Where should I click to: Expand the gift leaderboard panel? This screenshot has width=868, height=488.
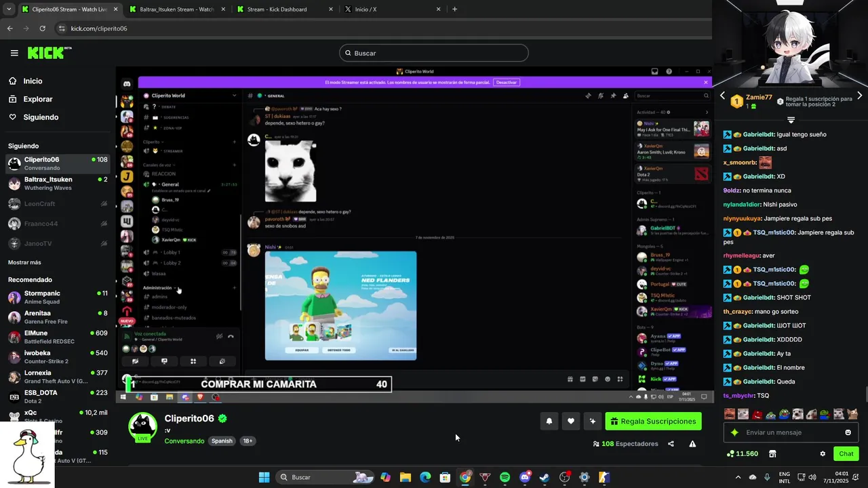[x=791, y=119]
